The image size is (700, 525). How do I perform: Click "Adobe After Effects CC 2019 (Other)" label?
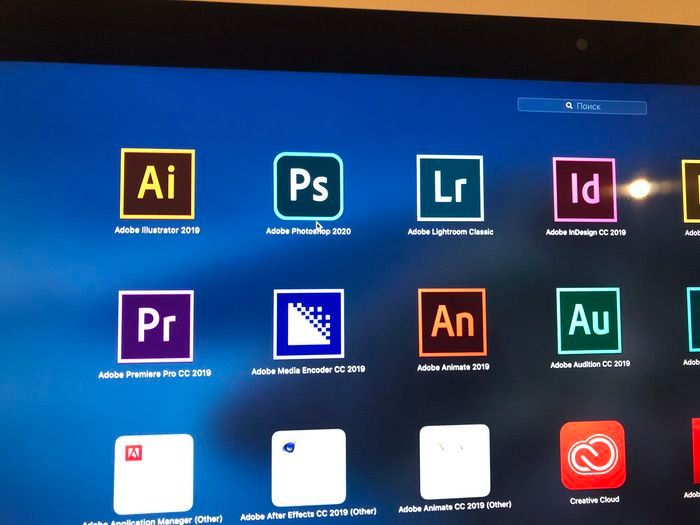pyautogui.click(x=308, y=514)
